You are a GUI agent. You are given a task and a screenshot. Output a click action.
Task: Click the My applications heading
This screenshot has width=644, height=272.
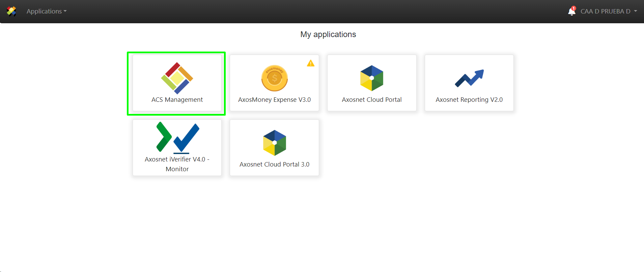tap(328, 34)
